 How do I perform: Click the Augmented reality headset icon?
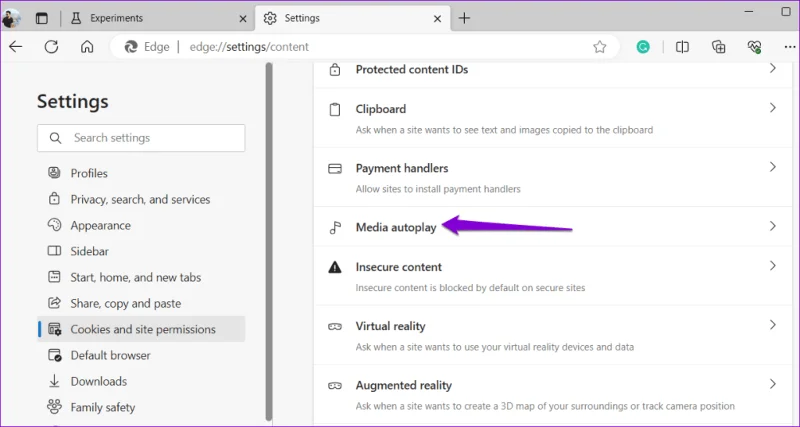click(335, 386)
